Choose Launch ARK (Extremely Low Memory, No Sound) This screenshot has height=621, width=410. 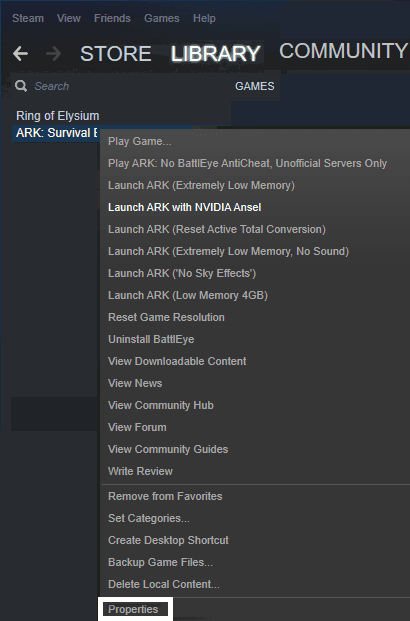[229, 251]
